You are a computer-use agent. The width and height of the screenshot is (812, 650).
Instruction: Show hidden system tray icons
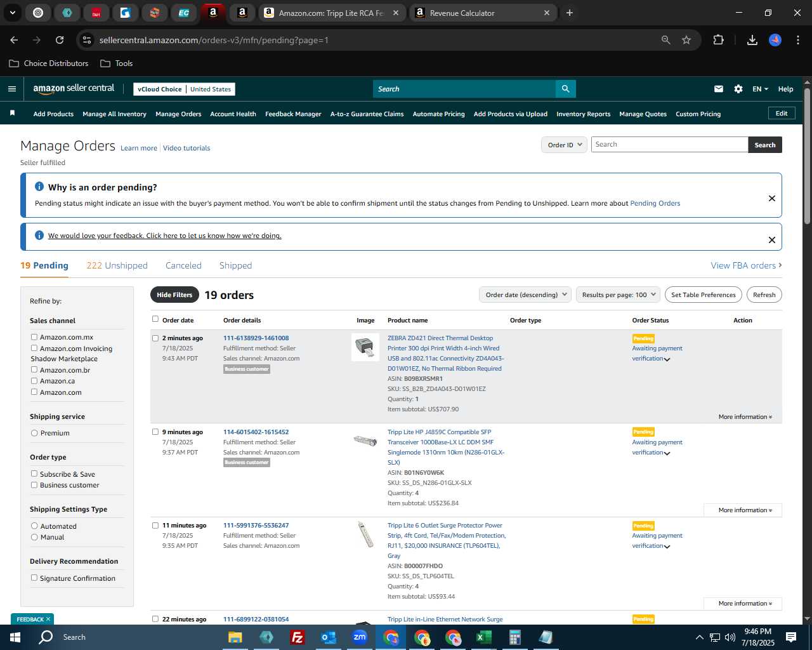pyautogui.click(x=699, y=637)
